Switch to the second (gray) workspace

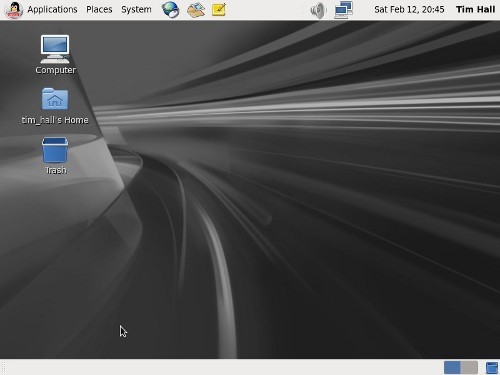(x=469, y=368)
